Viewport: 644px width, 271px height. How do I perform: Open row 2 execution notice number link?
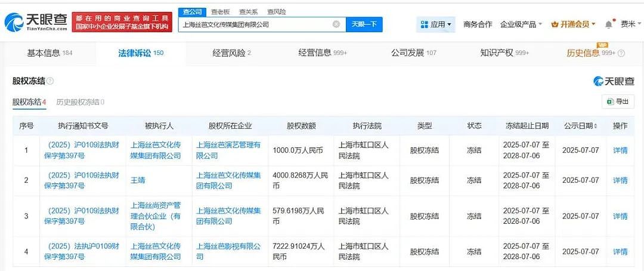[82, 180]
